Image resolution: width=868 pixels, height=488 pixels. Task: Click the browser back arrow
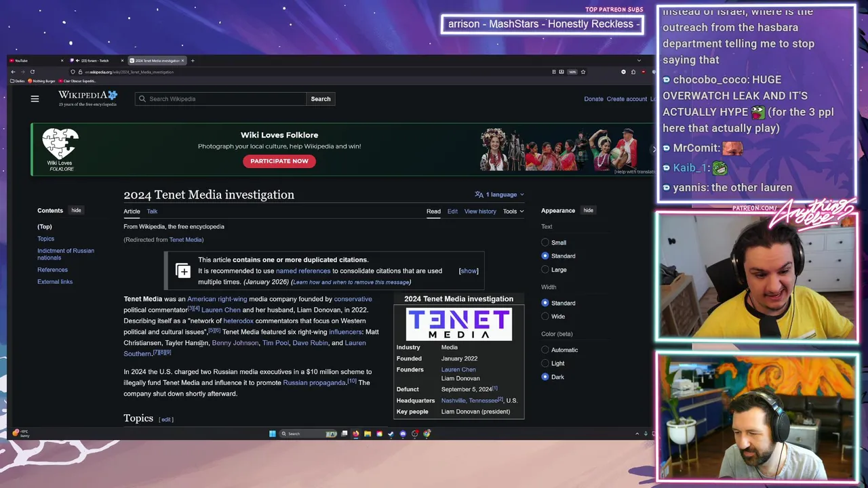[x=13, y=72]
